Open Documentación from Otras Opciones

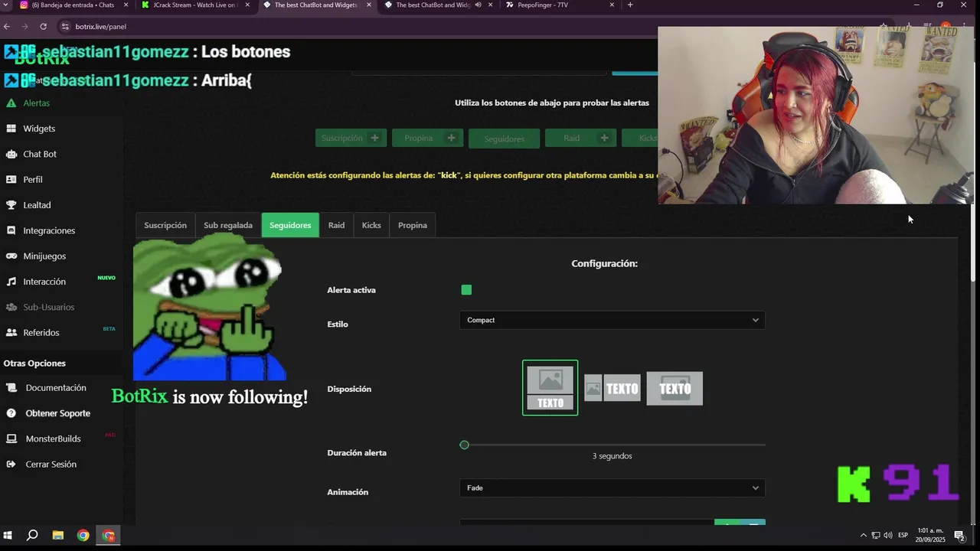56,387
